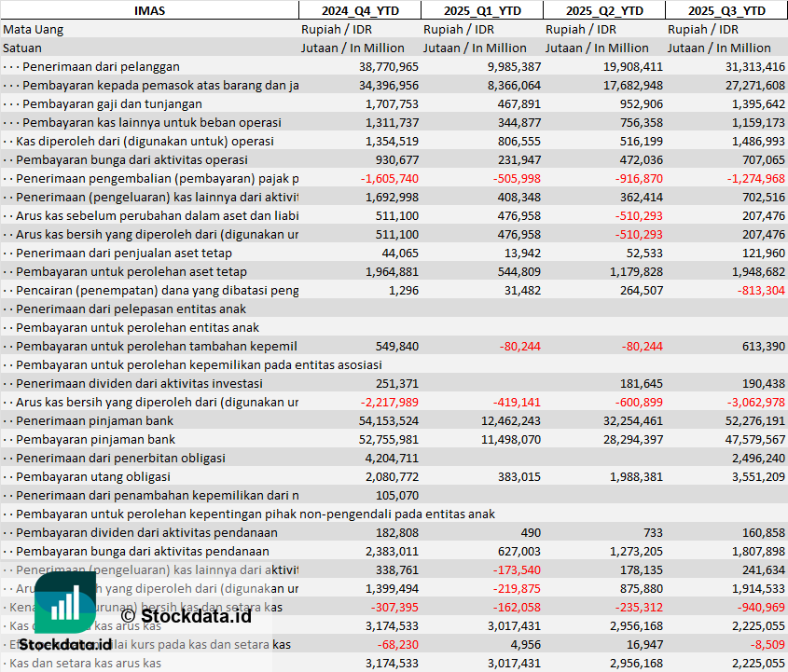Select Pembayaran pinjaman bank label

click(95, 439)
